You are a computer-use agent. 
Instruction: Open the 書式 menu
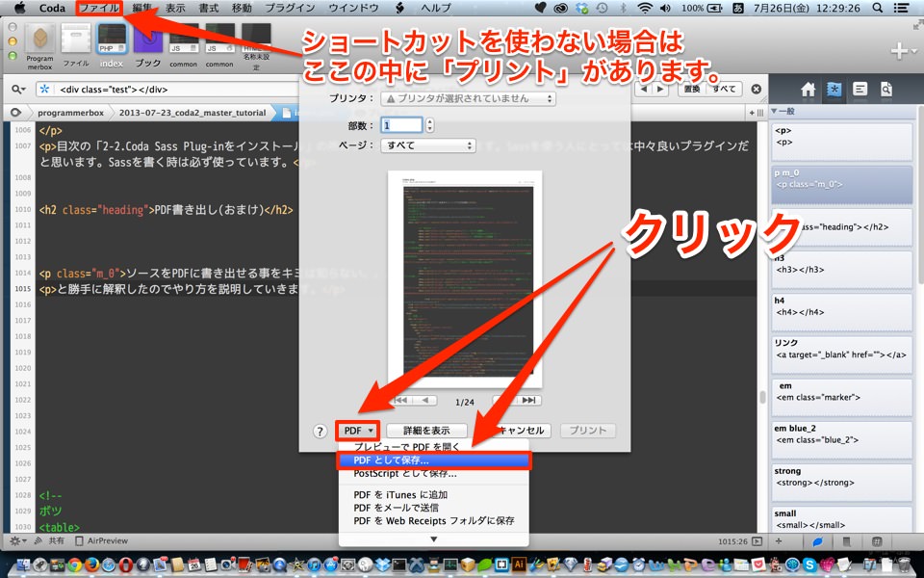point(208,9)
